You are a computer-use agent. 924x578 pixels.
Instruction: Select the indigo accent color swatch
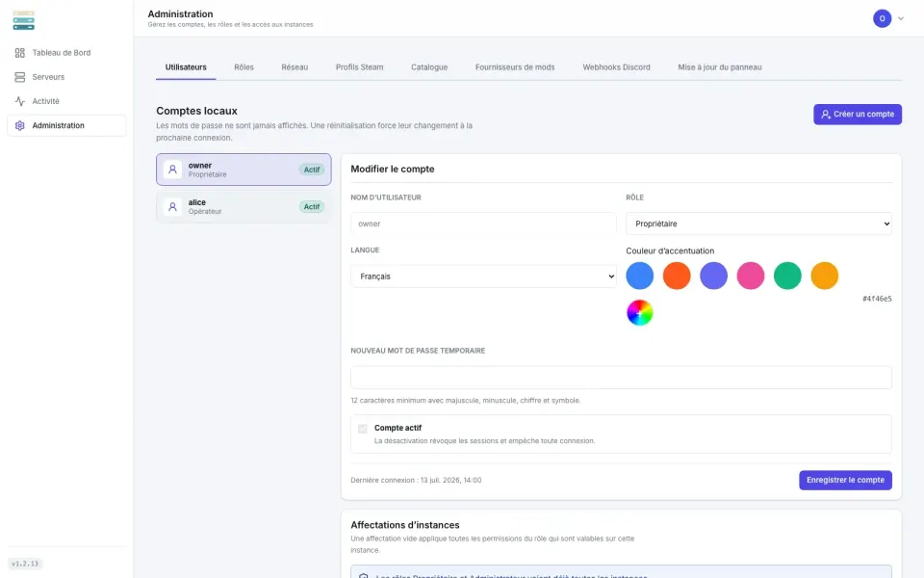coord(713,276)
